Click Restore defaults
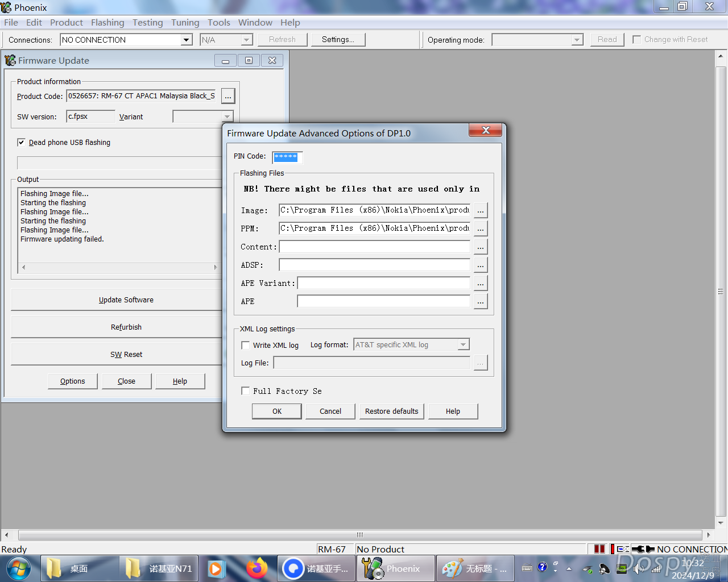The width and height of the screenshot is (728, 582). tap(392, 411)
